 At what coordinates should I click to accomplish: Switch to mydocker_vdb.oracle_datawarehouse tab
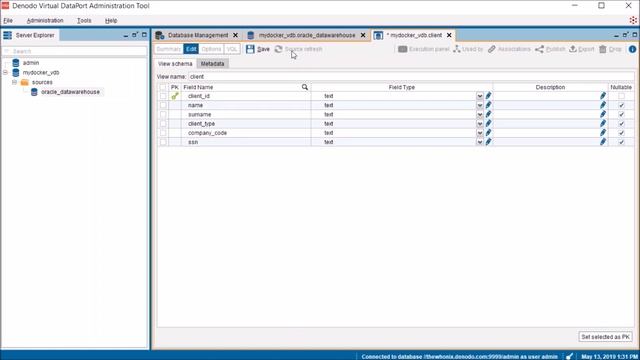307,36
